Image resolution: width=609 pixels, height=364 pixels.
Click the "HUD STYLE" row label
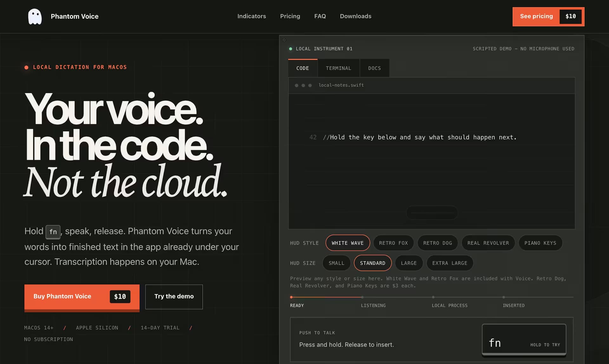[304, 243]
